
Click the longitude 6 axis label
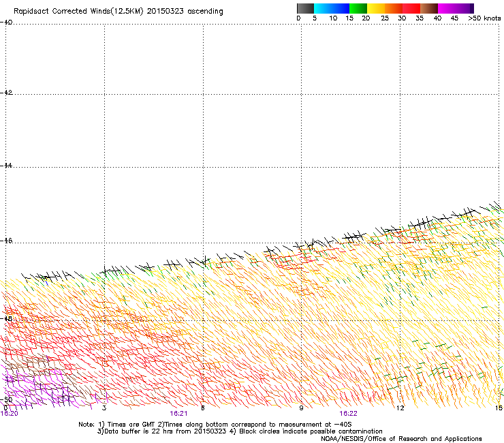pos(203,408)
